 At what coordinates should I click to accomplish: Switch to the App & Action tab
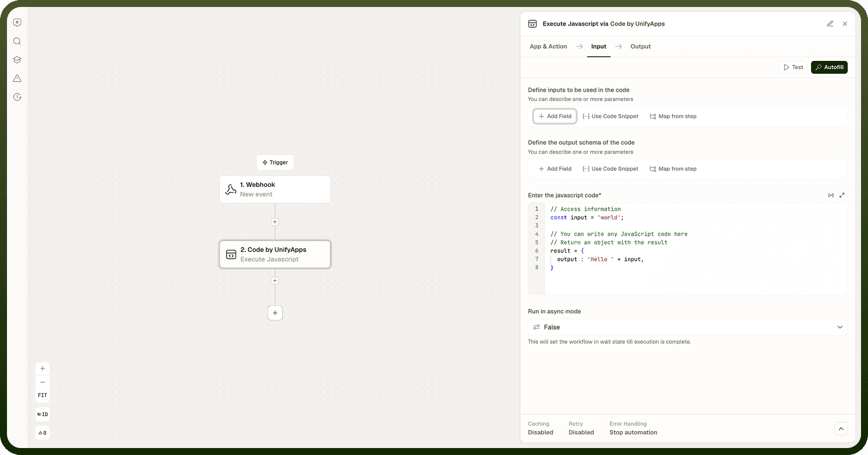(x=548, y=46)
